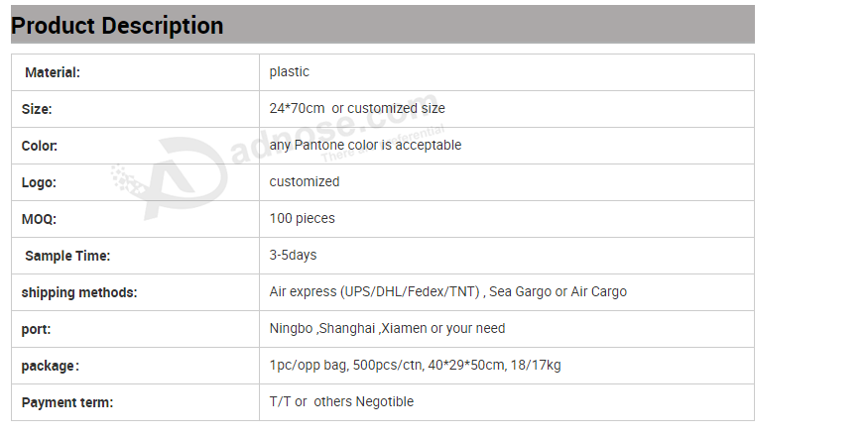Select the shipping methods label

pyautogui.click(x=79, y=292)
